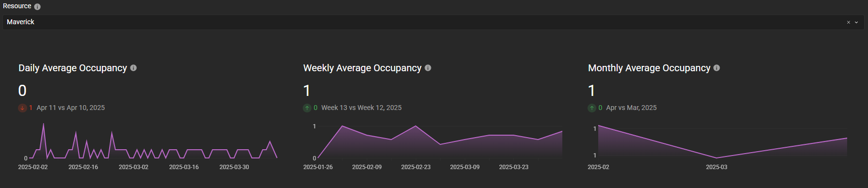This screenshot has height=188, width=868.
Task: Click the 2025-01-26 weekly axis label
Action: tap(318, 167)
